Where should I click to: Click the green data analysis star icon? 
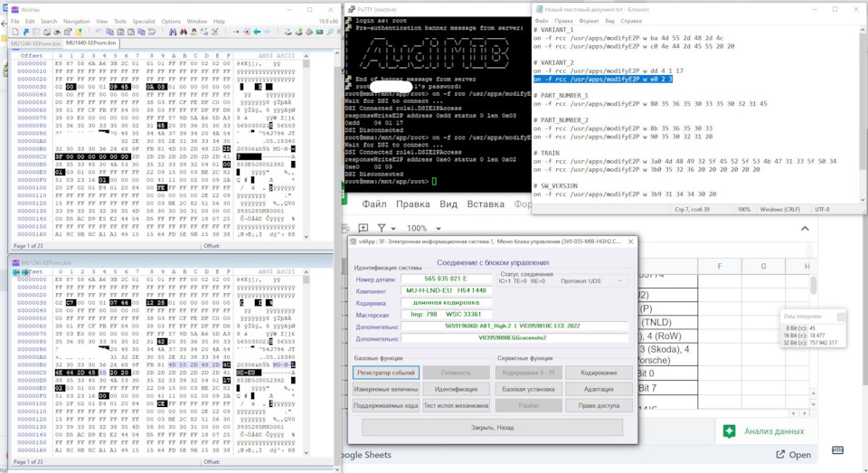click(x=729, y=431)
